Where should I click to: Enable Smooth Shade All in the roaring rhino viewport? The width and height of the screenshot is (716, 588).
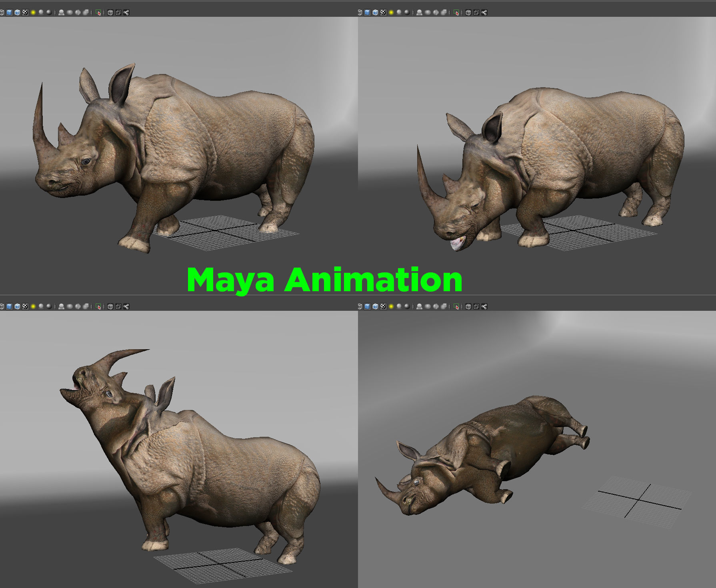coord(9,306)
